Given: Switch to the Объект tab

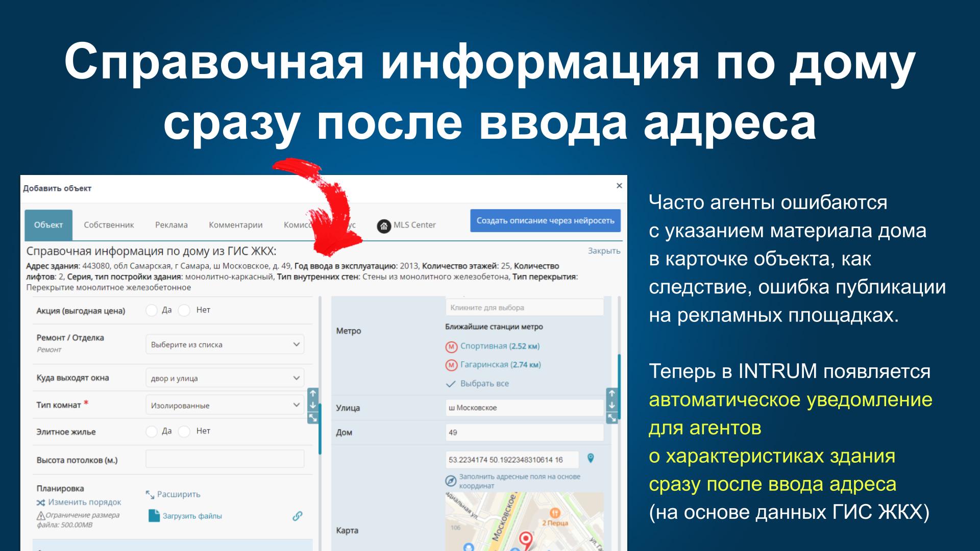Looking at the screenshot, I should tap(48, 225).
